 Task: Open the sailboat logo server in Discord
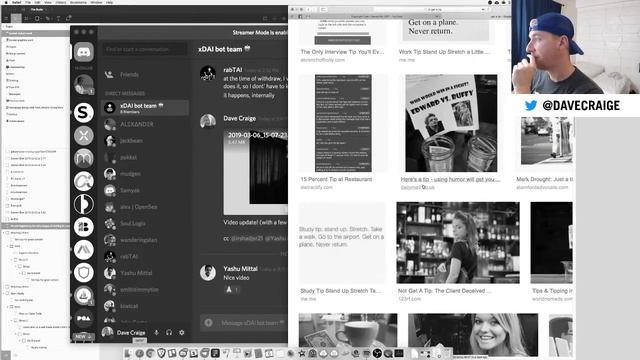click(x=84, y=295)
